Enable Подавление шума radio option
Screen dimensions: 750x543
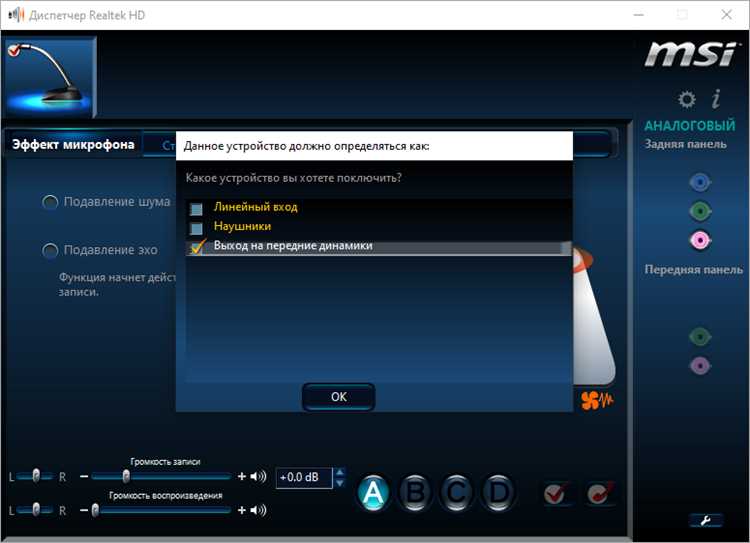[x=50, y=202]
